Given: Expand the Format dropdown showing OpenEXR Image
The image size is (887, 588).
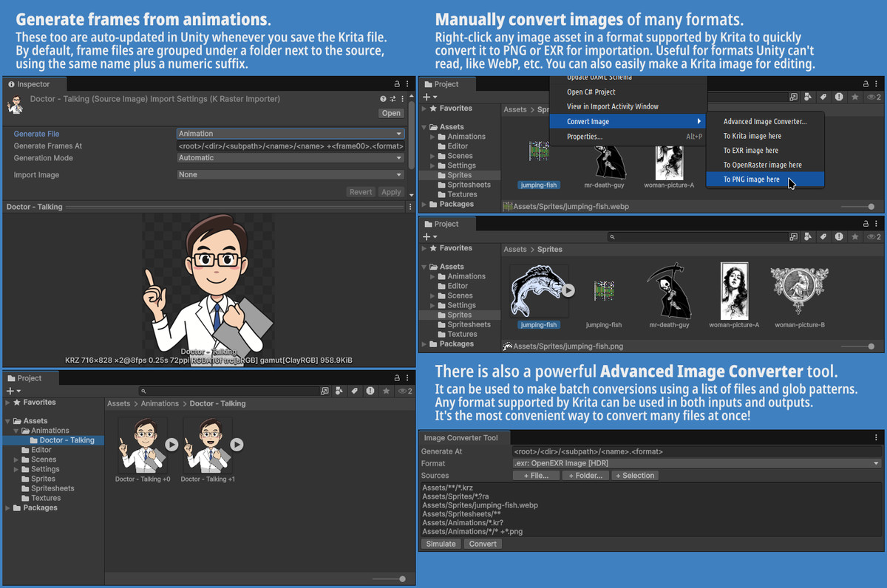Looking at the screenshot, I should coord(696,463).
